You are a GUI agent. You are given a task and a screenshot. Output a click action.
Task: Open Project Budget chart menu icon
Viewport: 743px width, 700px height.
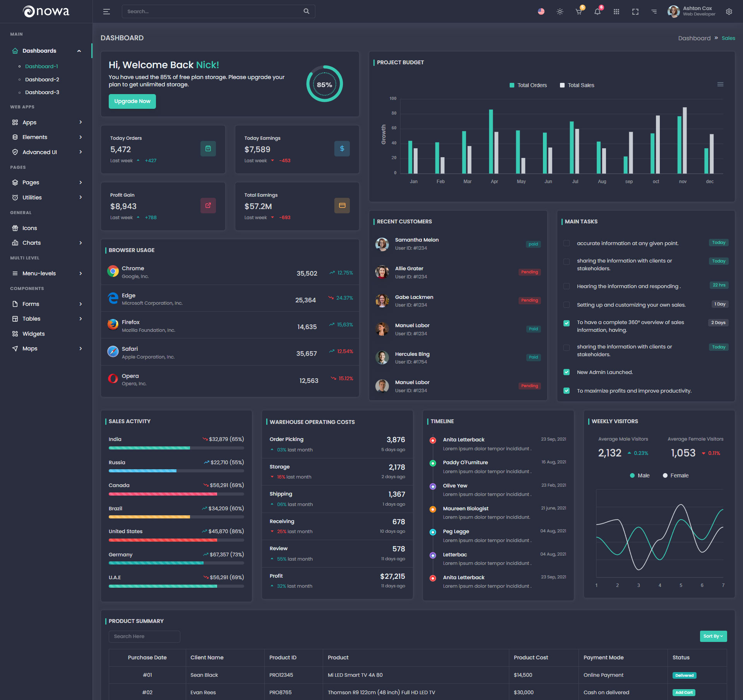(x=720, y=84)
